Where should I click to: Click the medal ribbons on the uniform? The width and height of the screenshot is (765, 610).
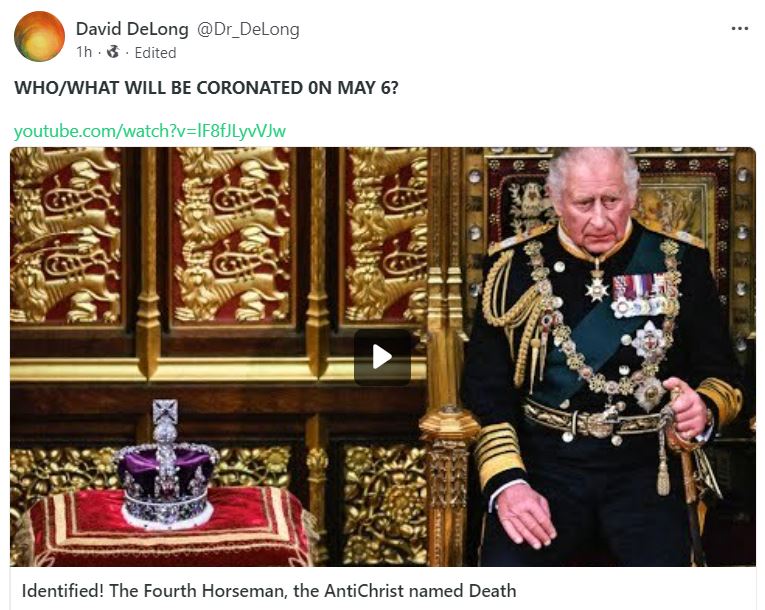[644, 295]
